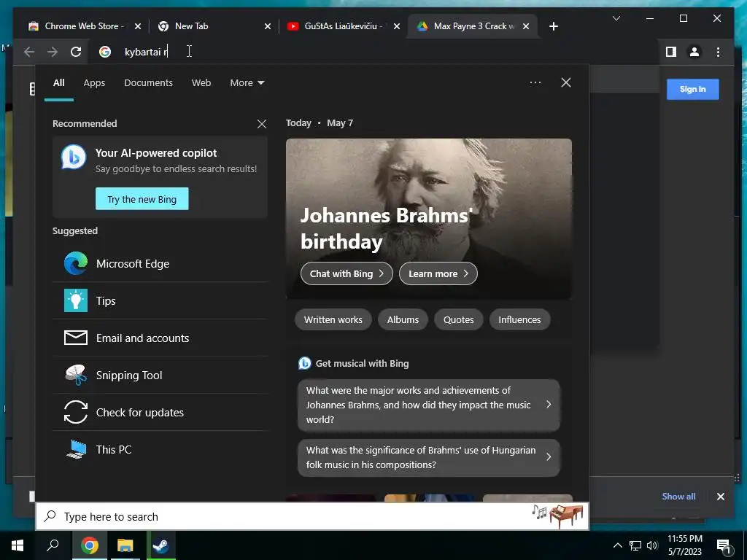Open Hungarian folk music question

(429, 458)
